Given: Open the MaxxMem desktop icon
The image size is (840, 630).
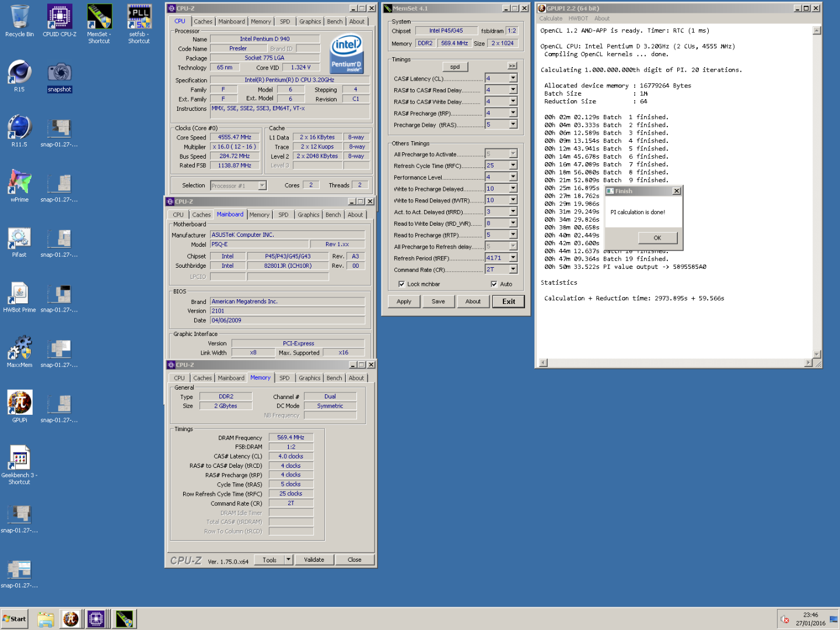Looking at the screenshot, I should coord(19,352).
